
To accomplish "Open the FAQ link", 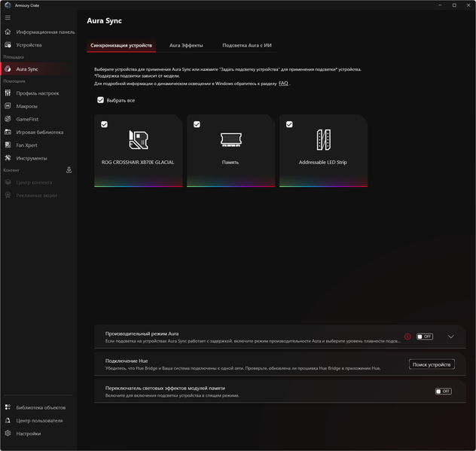I will [x=283, y=83].
